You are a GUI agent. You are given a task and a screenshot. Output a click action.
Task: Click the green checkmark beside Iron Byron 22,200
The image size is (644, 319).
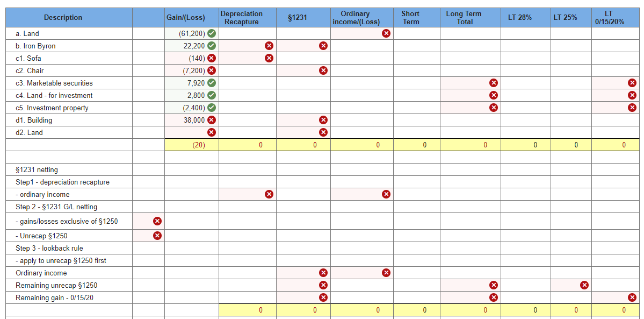pos(212,46)
